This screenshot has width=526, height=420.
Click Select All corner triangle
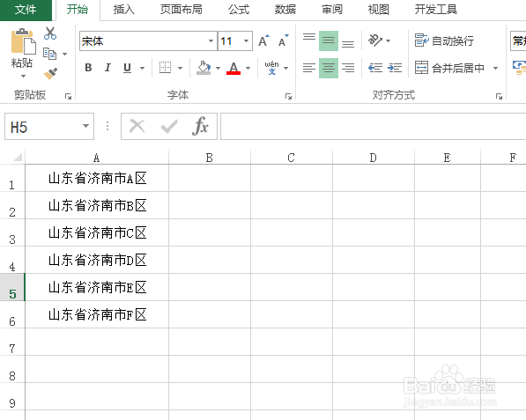(x=18, y=158)
